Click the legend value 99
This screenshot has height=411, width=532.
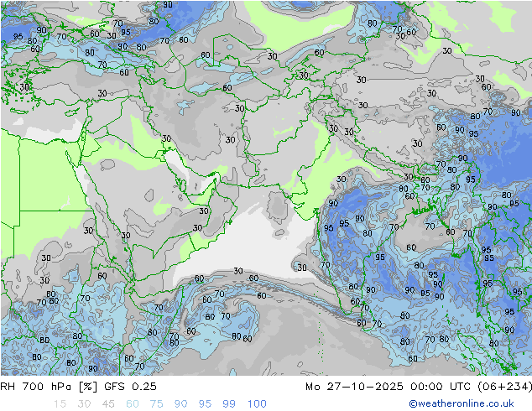(x=229, y=403)
